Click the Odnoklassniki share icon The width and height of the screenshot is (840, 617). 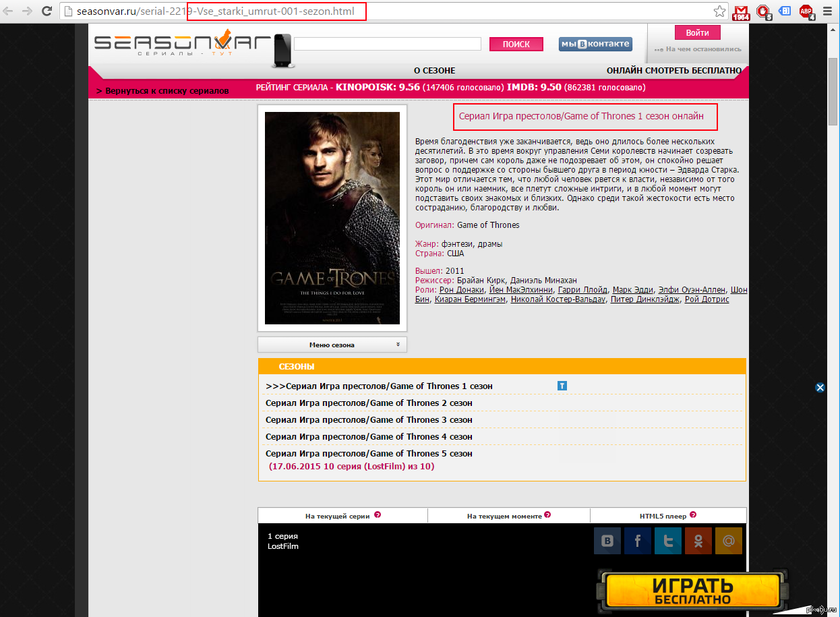pos(698,541)
